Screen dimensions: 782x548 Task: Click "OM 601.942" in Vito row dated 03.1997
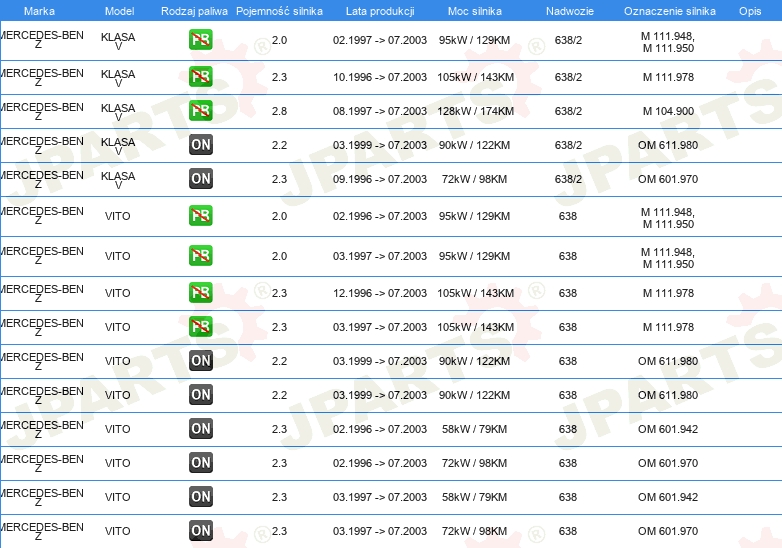[668, 497]
